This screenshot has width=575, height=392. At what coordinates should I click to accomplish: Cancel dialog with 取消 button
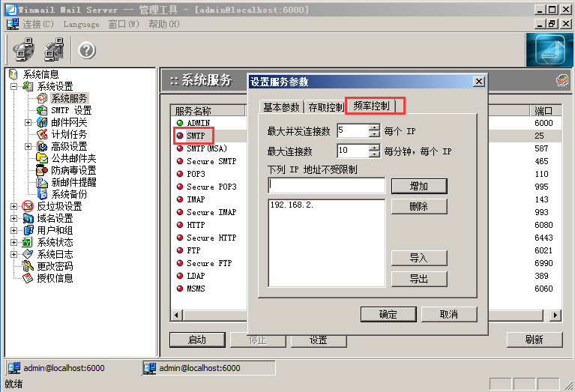pos(449,314)
